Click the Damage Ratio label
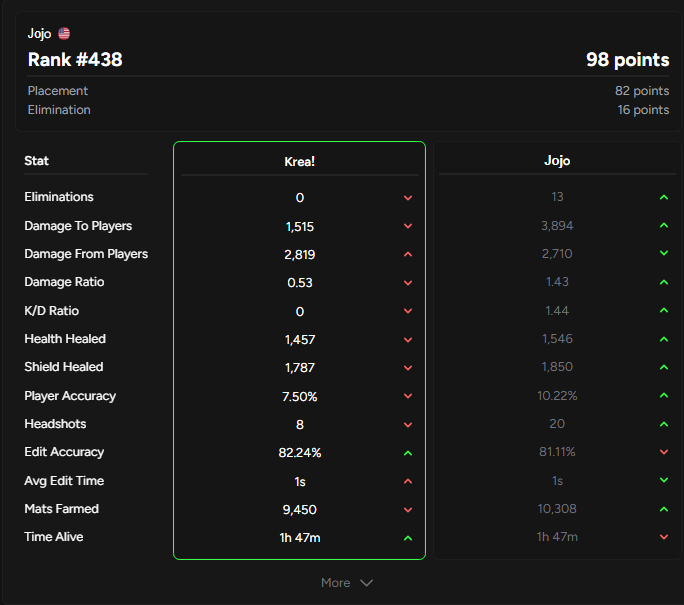Image resolution: width=684 pixels, height=605 pixels. (64, 282)
